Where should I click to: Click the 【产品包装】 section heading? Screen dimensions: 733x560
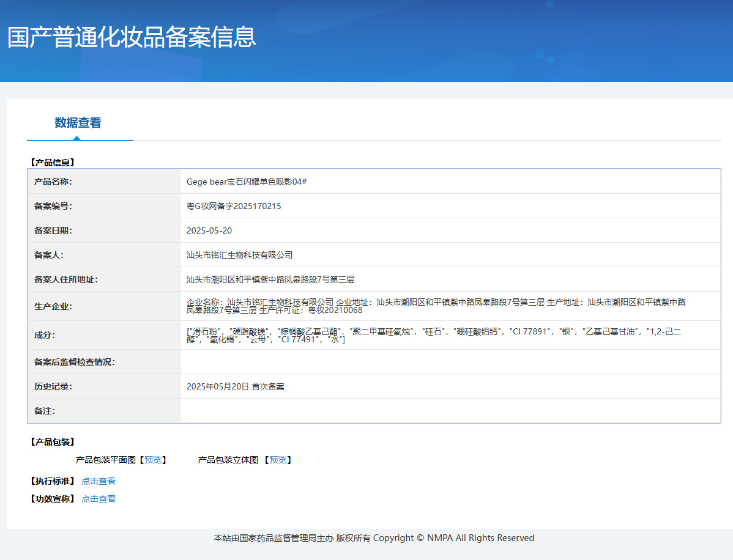click(x=53, y=442)
